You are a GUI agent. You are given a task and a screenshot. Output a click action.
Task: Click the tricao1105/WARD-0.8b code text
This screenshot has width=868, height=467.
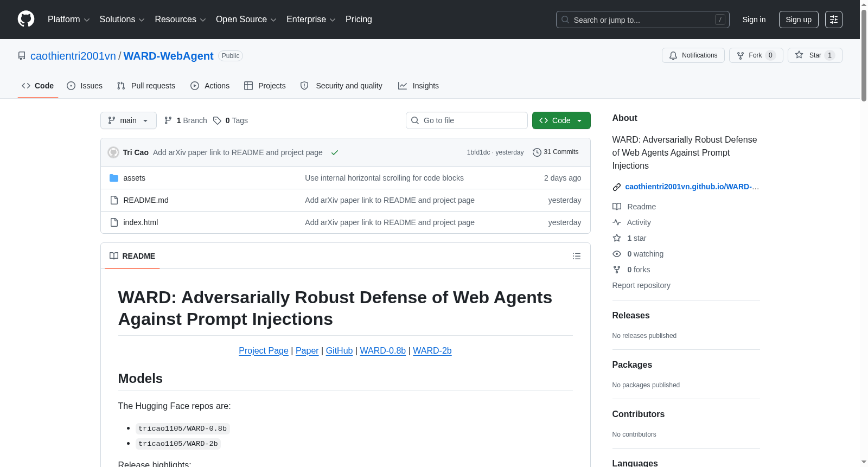pos(183,428)
